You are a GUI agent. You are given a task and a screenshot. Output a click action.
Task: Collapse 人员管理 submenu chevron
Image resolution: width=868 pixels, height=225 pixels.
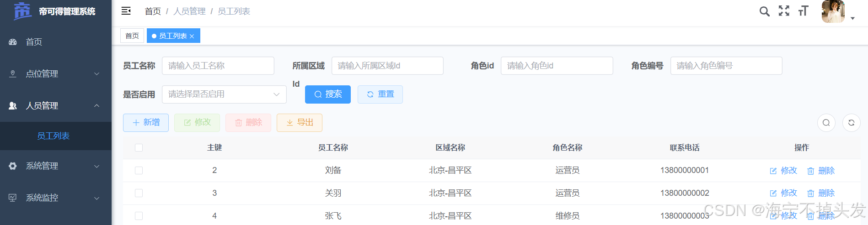pos(96,106)
